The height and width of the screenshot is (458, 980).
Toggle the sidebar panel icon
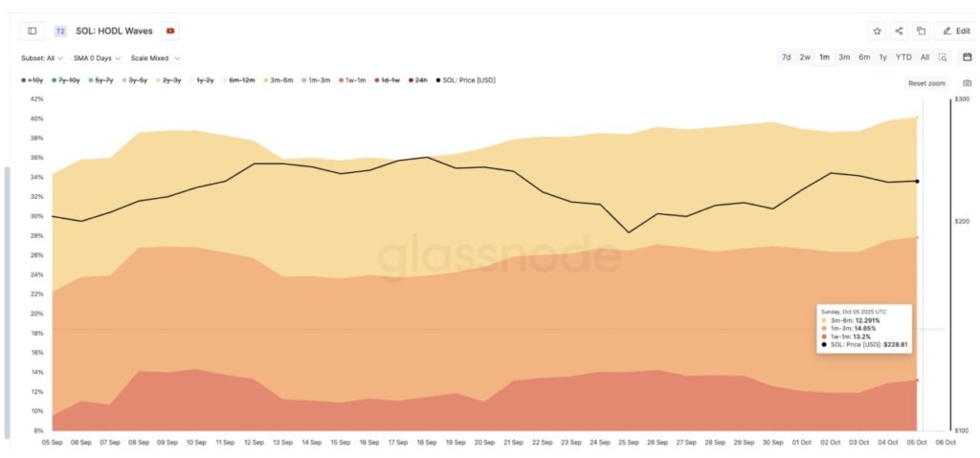pyautogui.click(x=32, y=31)
